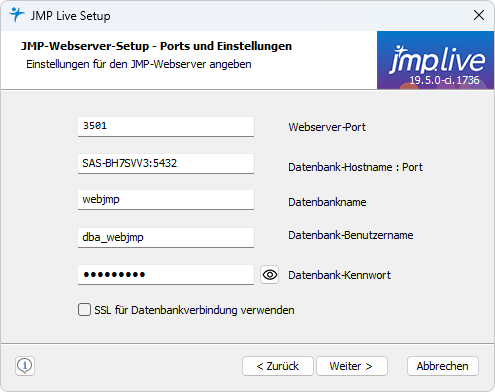Click the 'JMP Live Setup' window title
495x392 pixels.
coord(70,16)
